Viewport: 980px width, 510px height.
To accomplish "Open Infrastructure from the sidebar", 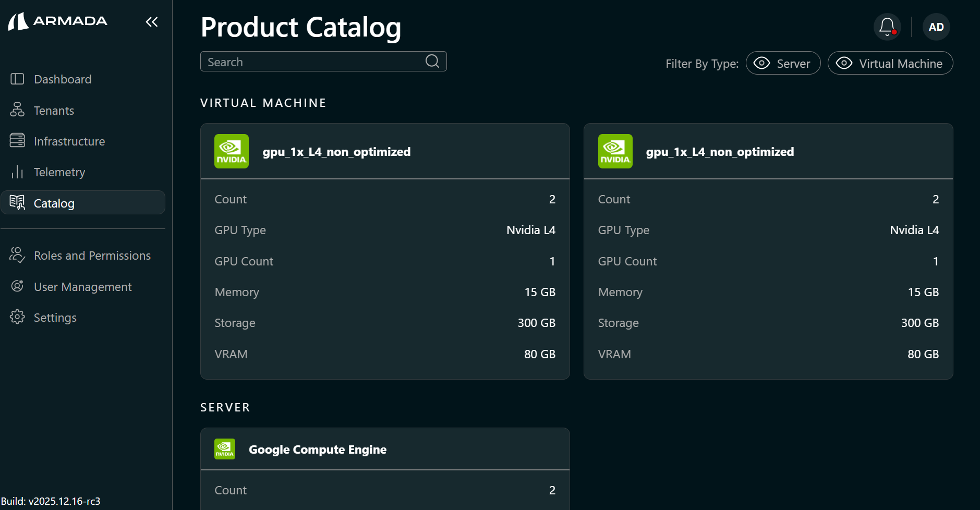I will (x=69, y=141).
